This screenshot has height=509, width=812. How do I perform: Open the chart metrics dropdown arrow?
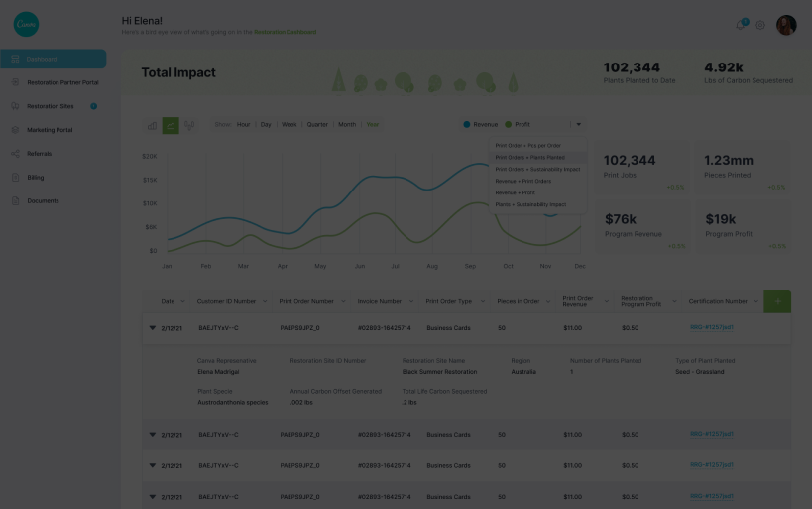coord(577,125)
